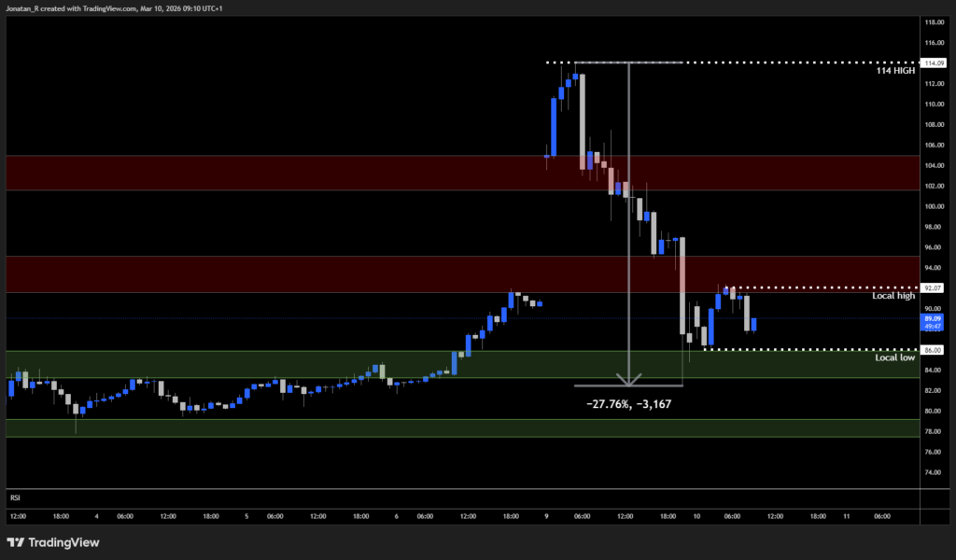Click the 92.07 price label tag
Screen dimensions: 956x560
pyautogui.click(x=932, y=288)
